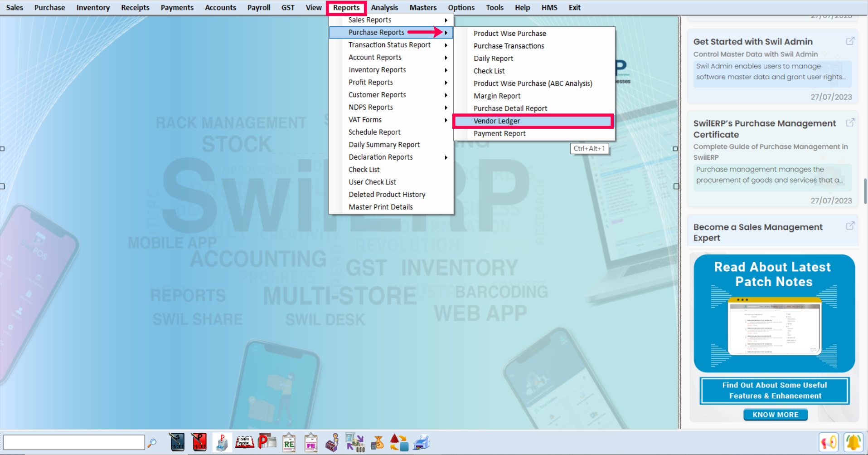Select Deleted Product History
Image resolution: width=868 pixels, height=455 pixels.
tap(392, 195)
